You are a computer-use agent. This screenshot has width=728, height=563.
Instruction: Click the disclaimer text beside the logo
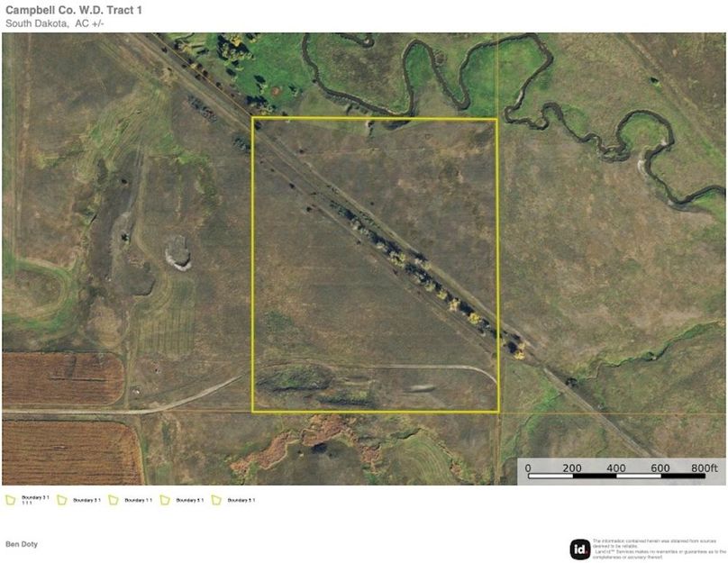pos(658,549)
